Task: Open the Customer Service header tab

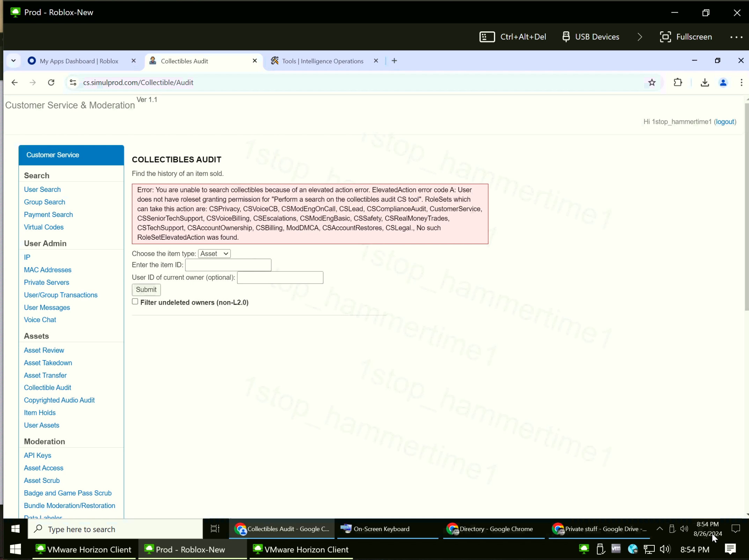Action: pyautogui.click(x=71, y=155)
